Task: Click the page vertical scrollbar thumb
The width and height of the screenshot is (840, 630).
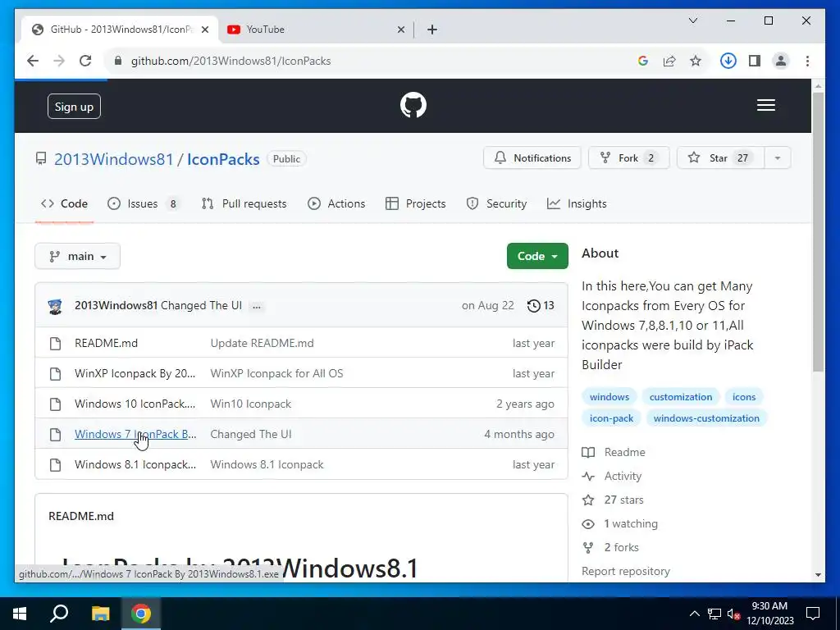Action: (x=818, y=232)
